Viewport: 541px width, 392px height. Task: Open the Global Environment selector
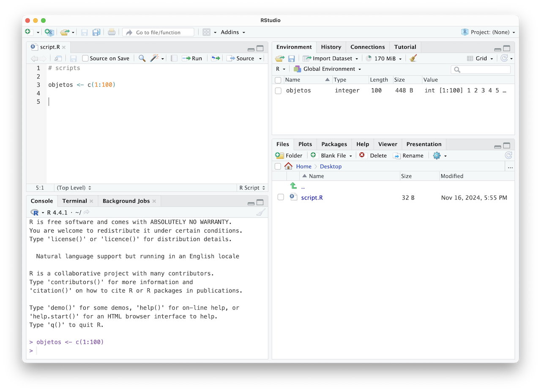point(328,69)
